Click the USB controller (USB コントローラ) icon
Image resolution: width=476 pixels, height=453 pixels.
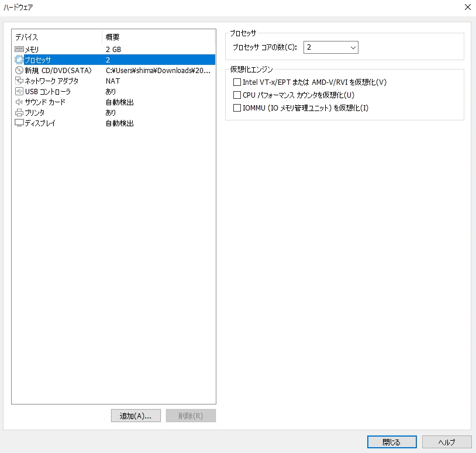click(19, 91)
